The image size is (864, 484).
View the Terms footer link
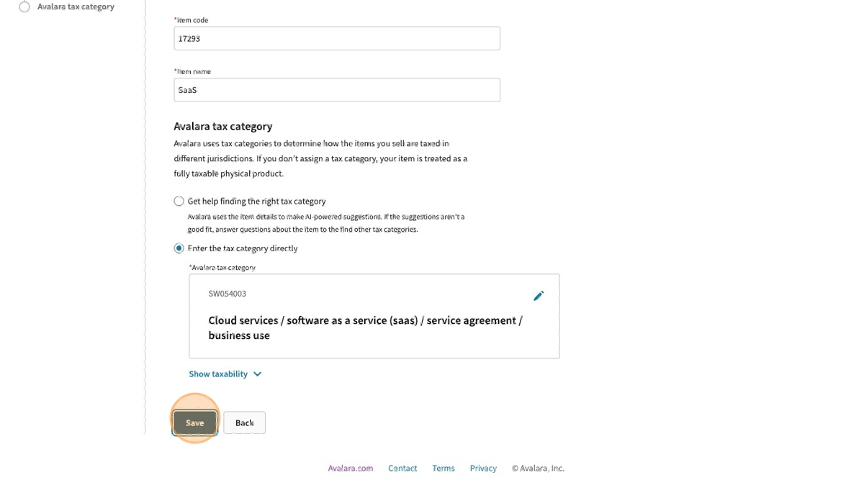443,468
